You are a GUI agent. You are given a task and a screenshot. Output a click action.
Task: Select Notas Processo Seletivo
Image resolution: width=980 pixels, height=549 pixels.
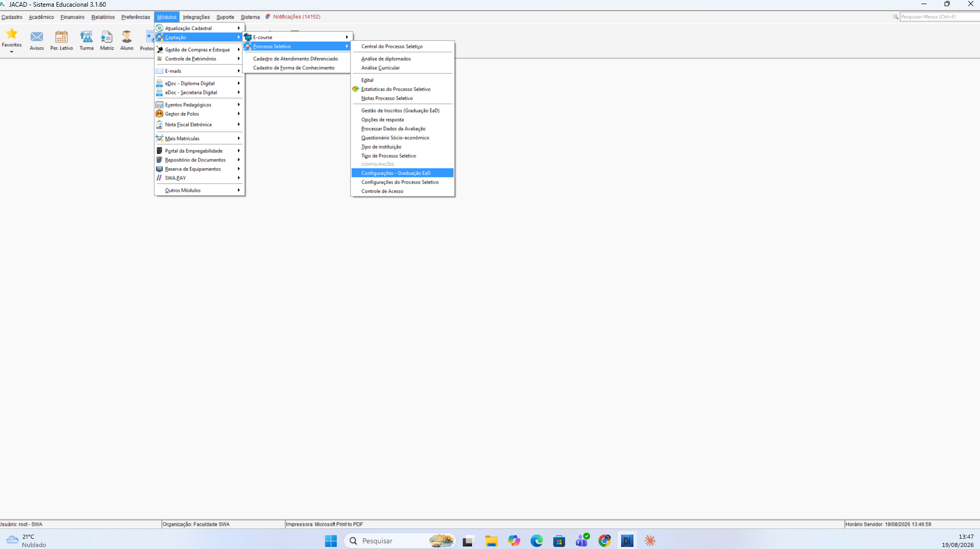click(x=403, y=98)
